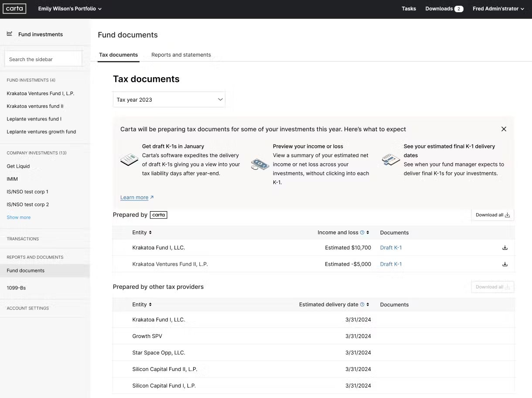
Task: Switch to Reports and statements tab
Action: pos(181,55)
